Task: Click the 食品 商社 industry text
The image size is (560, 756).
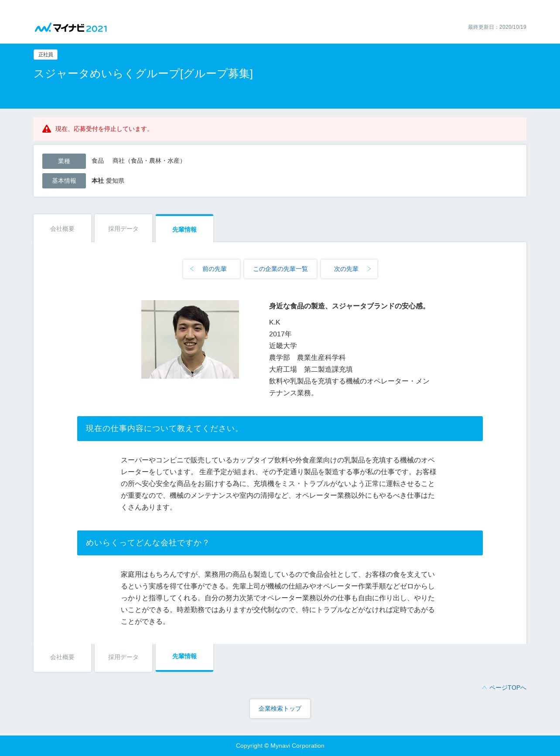Action: 139,161
